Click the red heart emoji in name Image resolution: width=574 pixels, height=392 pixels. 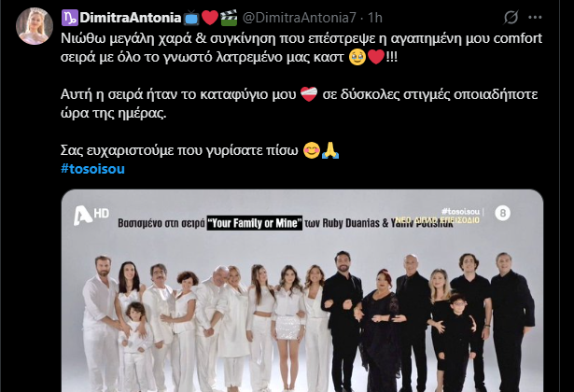click(x=210, y=18)
